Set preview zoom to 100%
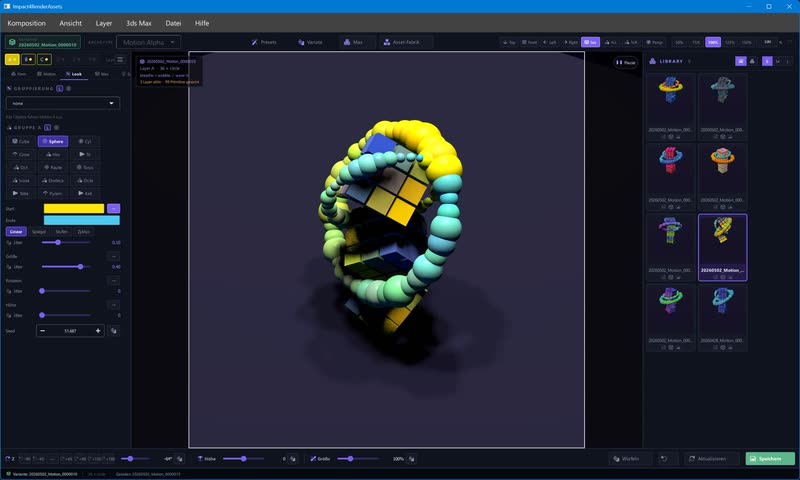 [x=713, y=42]
